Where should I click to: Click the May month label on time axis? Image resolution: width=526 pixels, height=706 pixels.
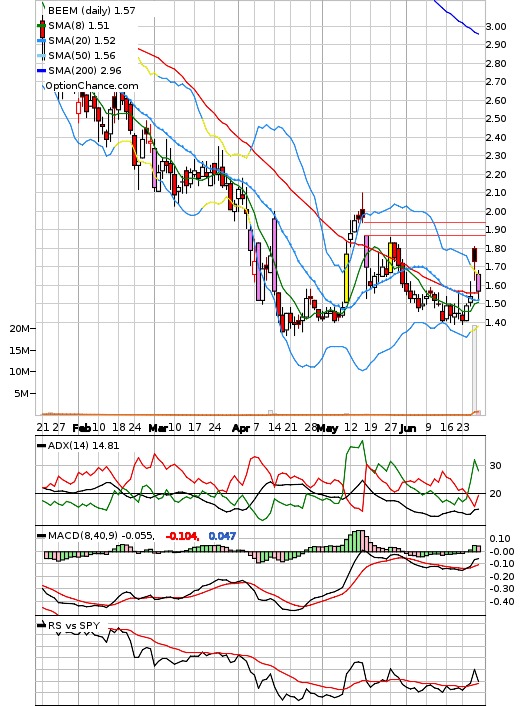pyautogui.click(x=327, y=428)
